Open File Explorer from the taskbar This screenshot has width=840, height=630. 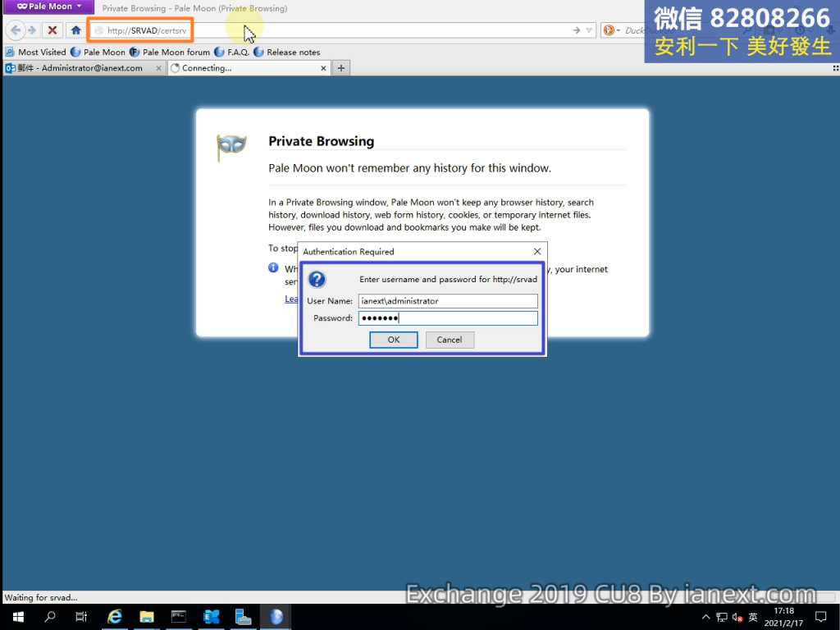coord(147,617)
